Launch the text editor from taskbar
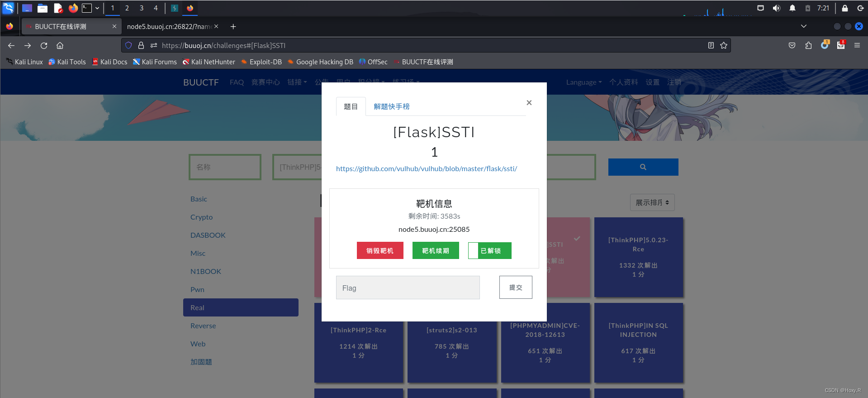 pos(58,8)
